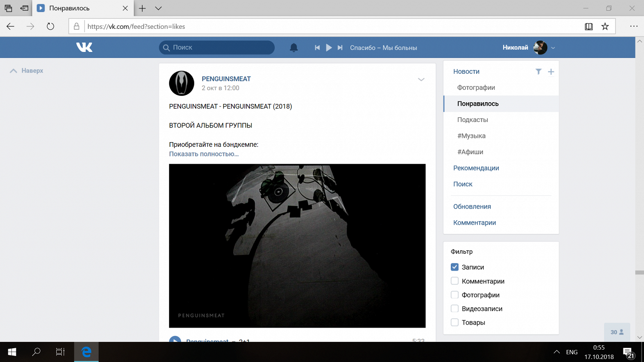The width and height of the screenshot is (644, 362).
Task: Open the Новости section
Action: pos(466,72)
